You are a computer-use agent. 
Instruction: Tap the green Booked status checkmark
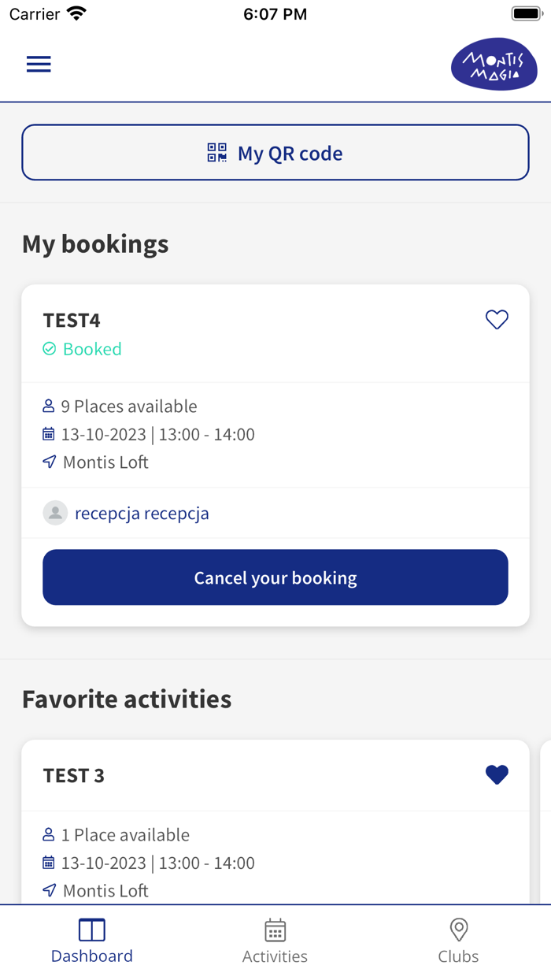[50, 349]
